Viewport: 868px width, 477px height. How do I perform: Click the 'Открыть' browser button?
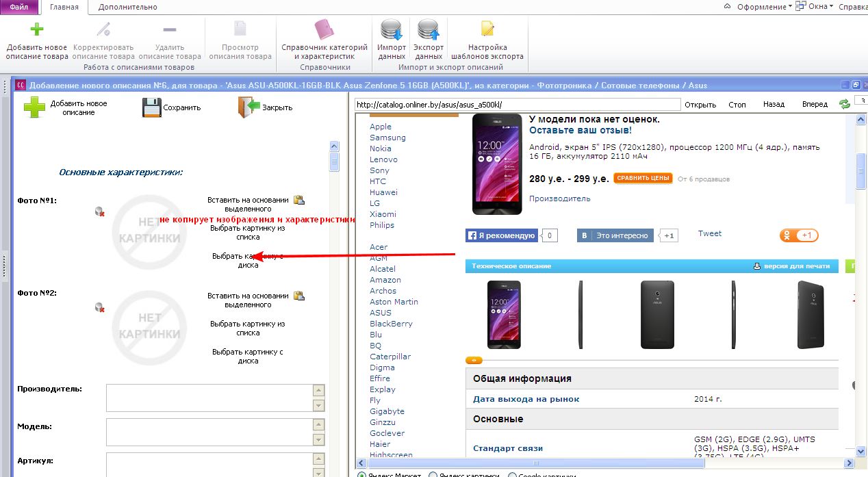[x=700, y=105]
